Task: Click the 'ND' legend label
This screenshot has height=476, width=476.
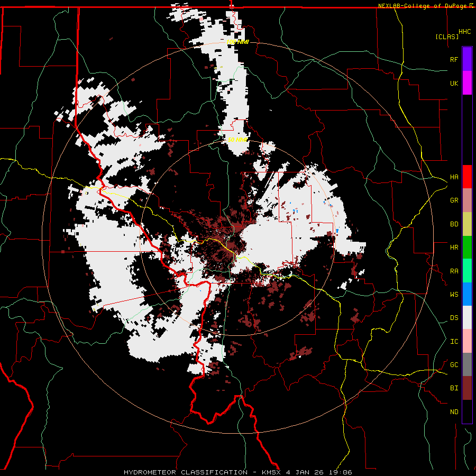Action: (454, 412)
